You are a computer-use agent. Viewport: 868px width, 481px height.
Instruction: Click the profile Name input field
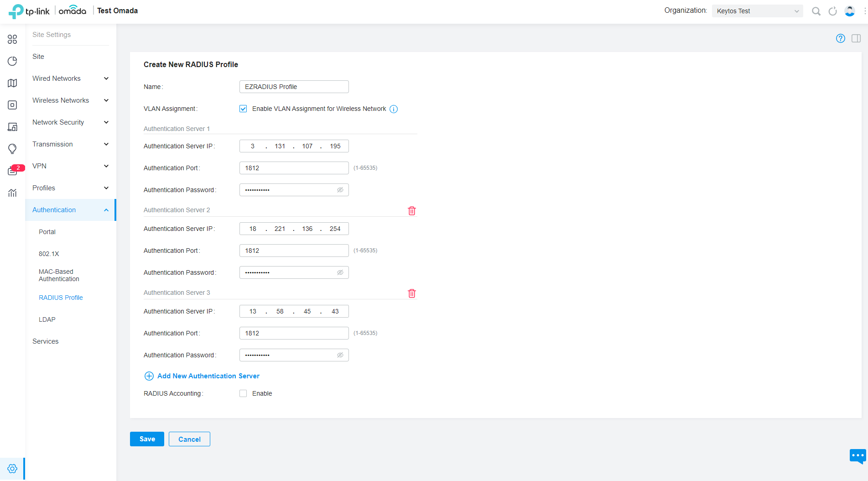294,87
